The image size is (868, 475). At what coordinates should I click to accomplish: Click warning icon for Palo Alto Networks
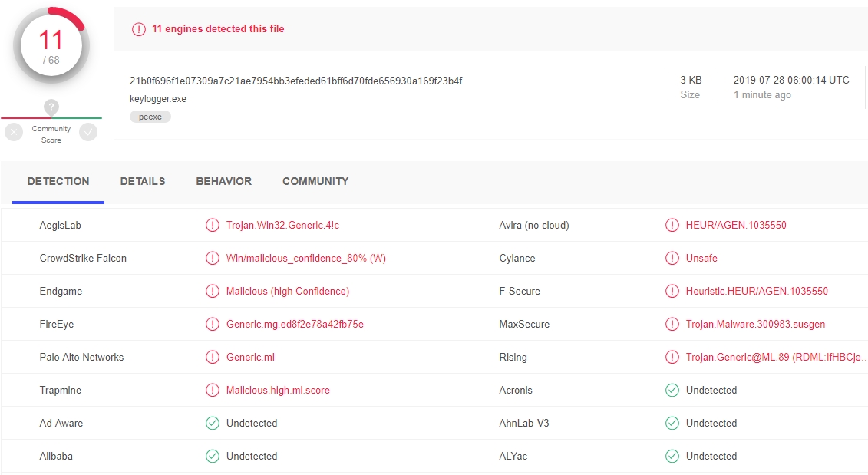pos(212,358)
